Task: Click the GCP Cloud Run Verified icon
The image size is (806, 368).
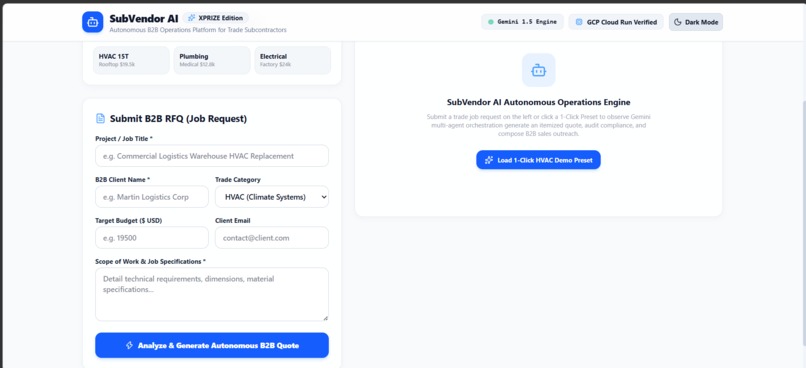Action: pyautogui.click(x=579, y=22)
